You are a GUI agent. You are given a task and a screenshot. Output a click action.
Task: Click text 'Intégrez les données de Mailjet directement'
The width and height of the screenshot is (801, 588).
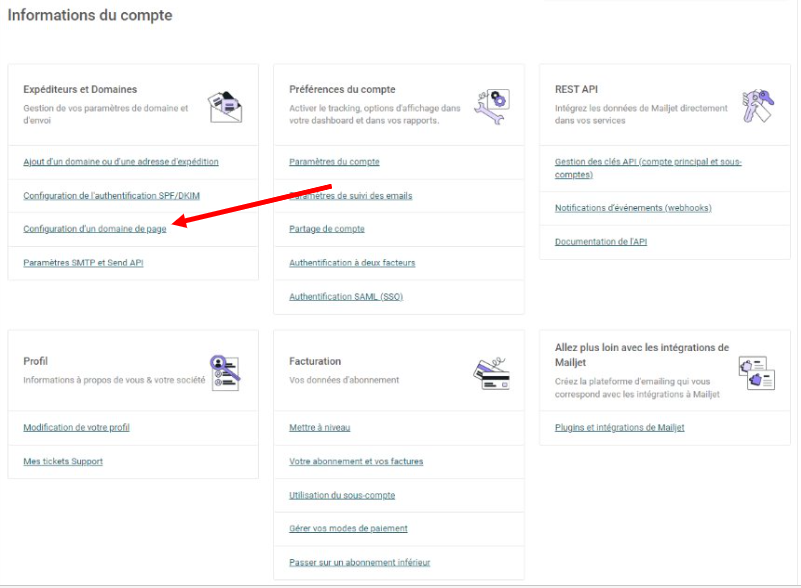(641, 108)
